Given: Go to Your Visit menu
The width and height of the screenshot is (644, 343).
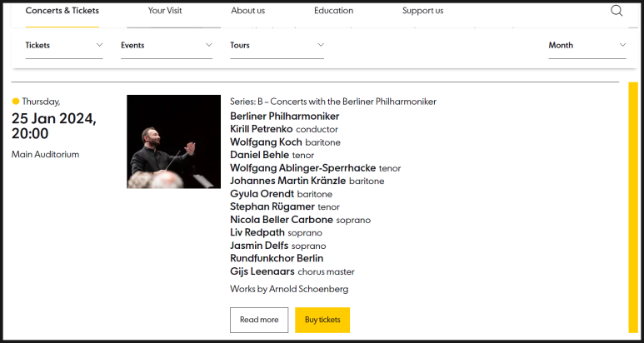Looking at the screenshot, I should (165, 11).
